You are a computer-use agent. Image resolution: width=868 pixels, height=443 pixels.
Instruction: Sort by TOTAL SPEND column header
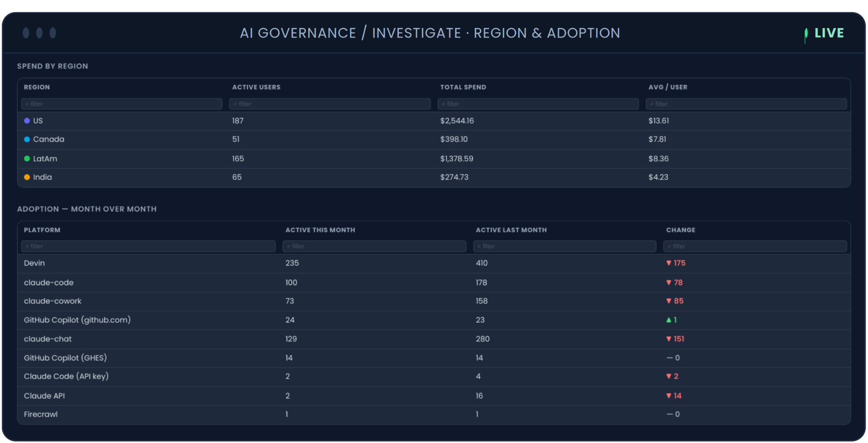[x=463, y=87]
